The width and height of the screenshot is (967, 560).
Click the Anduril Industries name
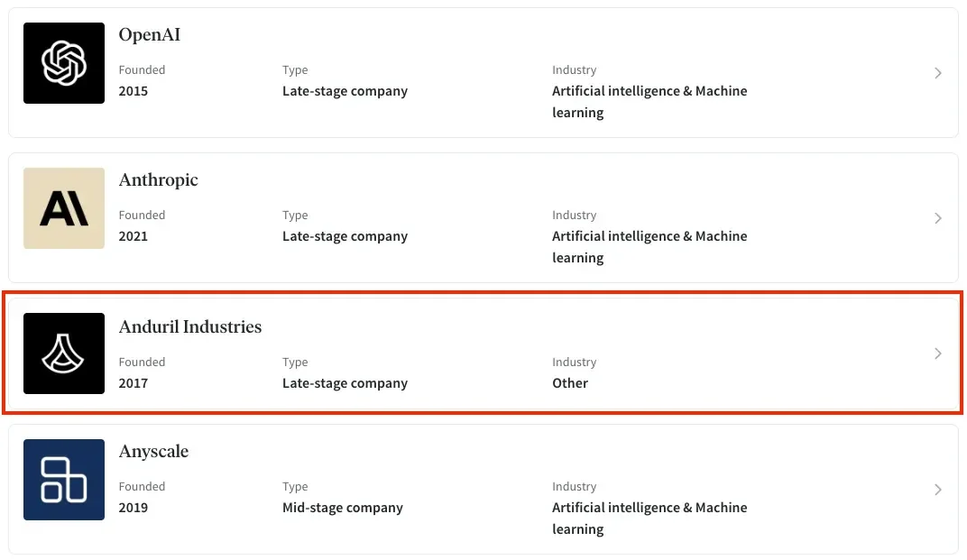point(190,326)
